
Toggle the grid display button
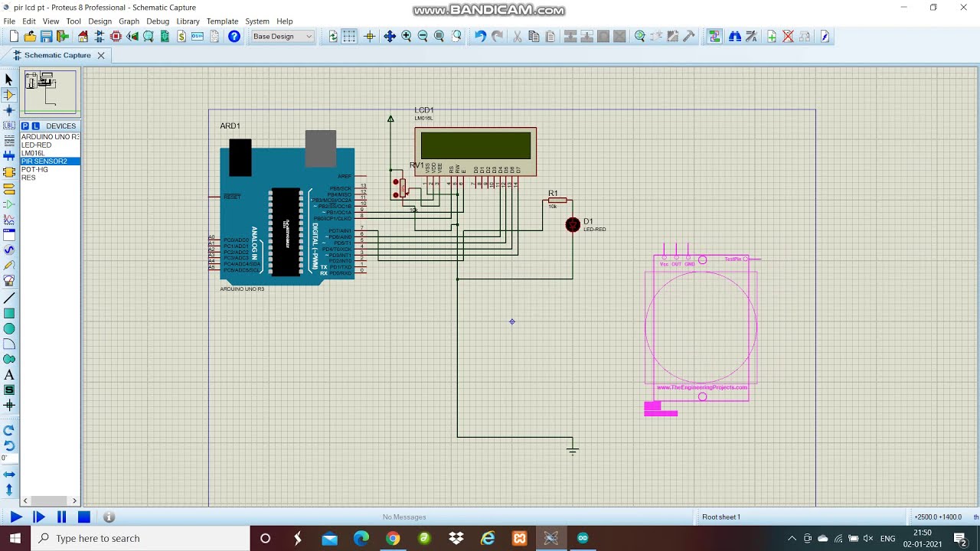click(x=350, y=37)
